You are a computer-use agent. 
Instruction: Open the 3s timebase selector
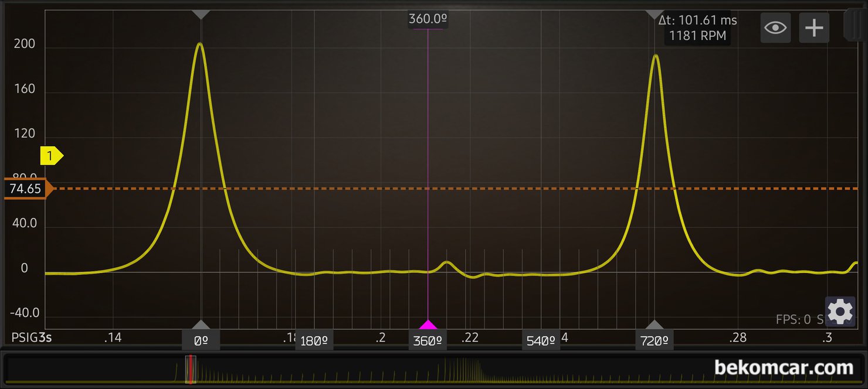click(x=45, y=338)
